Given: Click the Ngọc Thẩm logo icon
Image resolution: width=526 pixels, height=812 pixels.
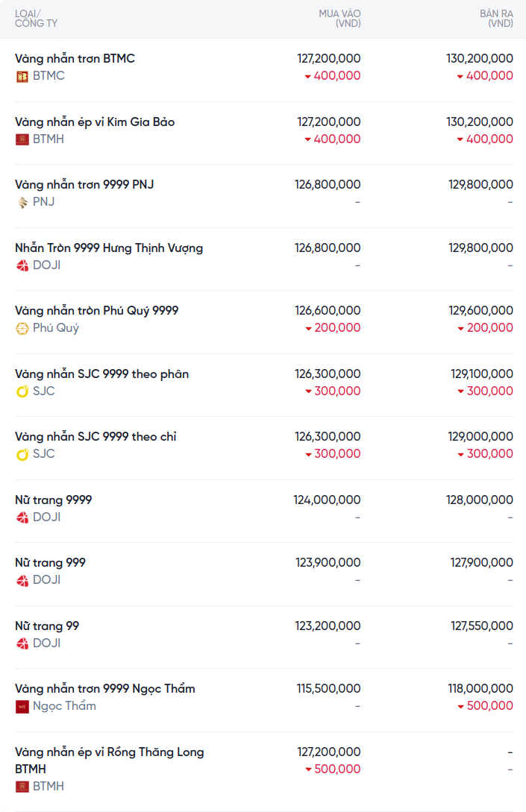Looking at the screenshot, I should click(22, 706).
